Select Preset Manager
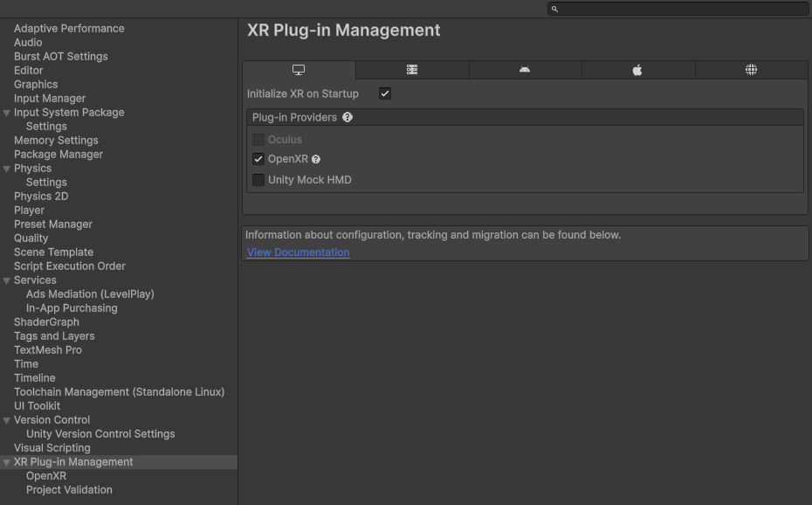Viewport: 812px width, 505px height. coord(52,225)
